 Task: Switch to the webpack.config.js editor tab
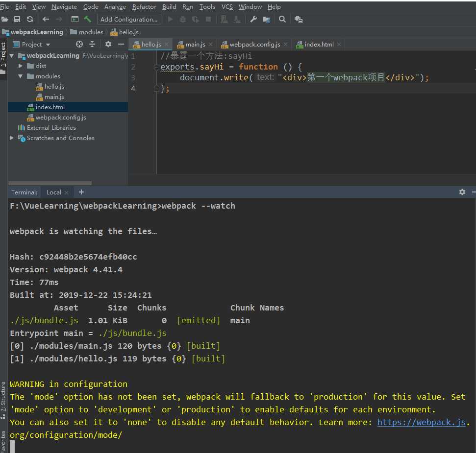coord(255,44)
